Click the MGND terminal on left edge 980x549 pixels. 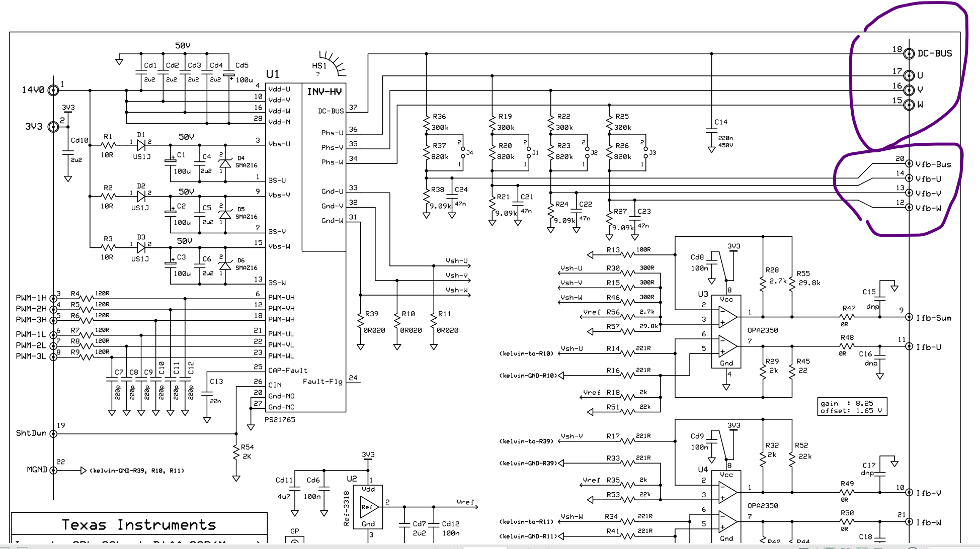click(53, 470)
